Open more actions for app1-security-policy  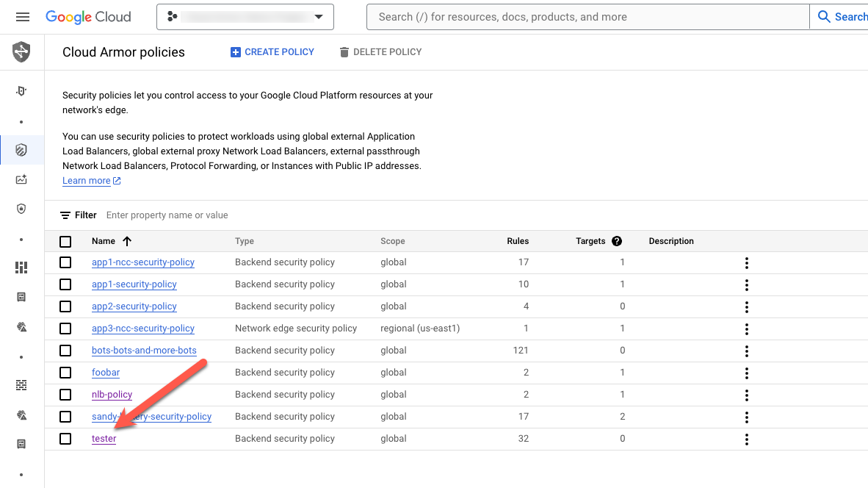(x=746, y=285)
